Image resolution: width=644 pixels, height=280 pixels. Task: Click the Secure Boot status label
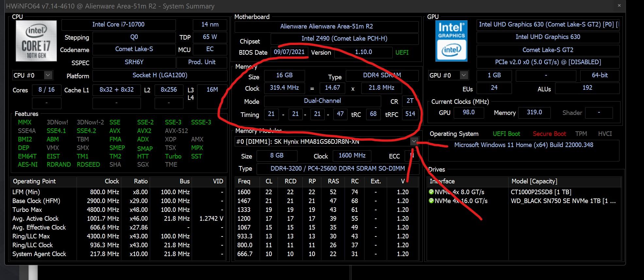point(549,134)
